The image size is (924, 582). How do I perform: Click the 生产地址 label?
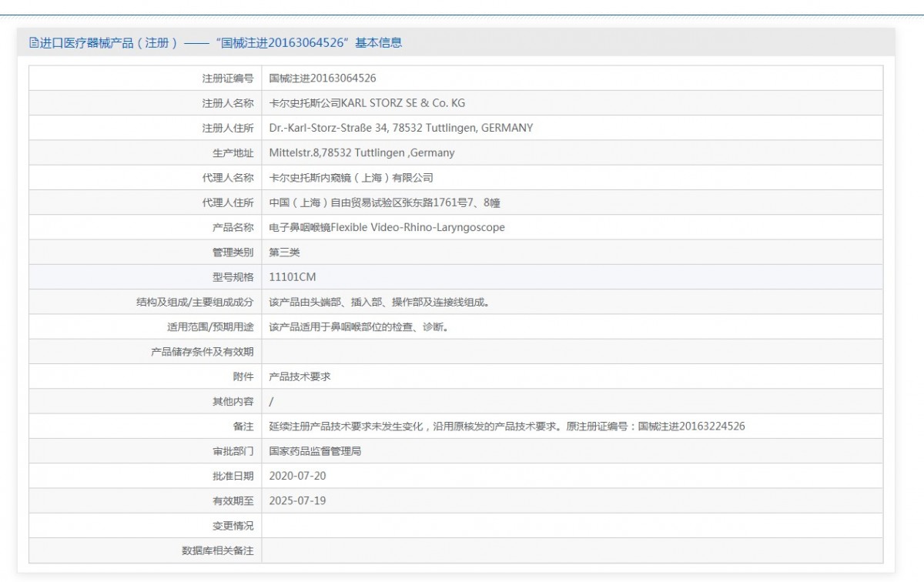tap(233, 152)
